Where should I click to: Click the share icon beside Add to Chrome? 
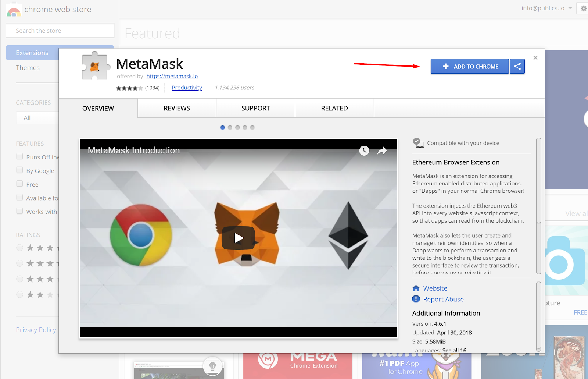point(517,66)
